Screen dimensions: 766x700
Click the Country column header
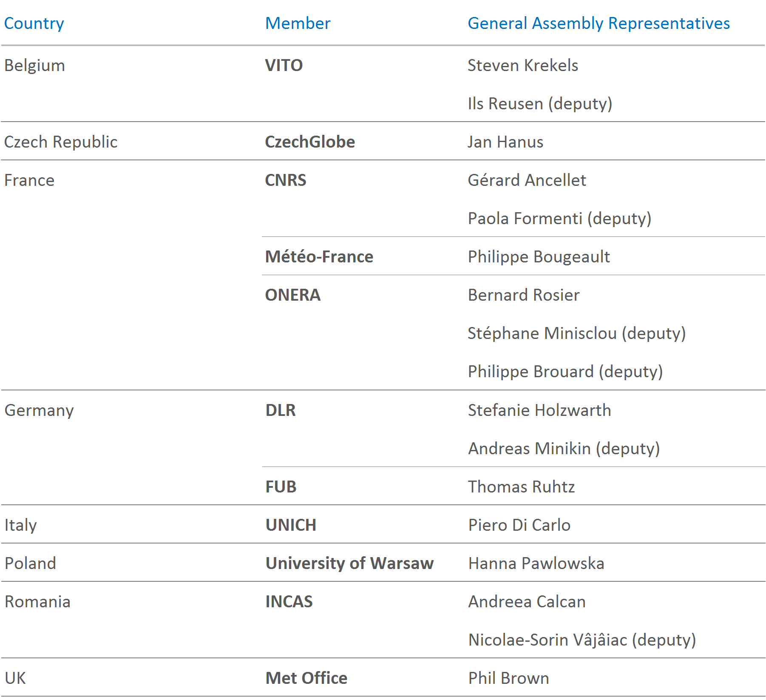34,23
